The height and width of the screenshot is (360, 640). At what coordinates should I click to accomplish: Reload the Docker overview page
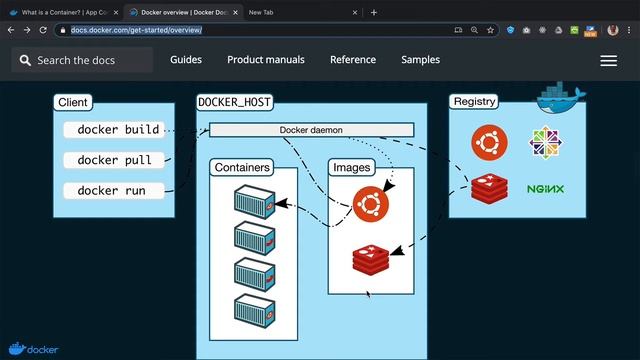(x=43, y=30)
